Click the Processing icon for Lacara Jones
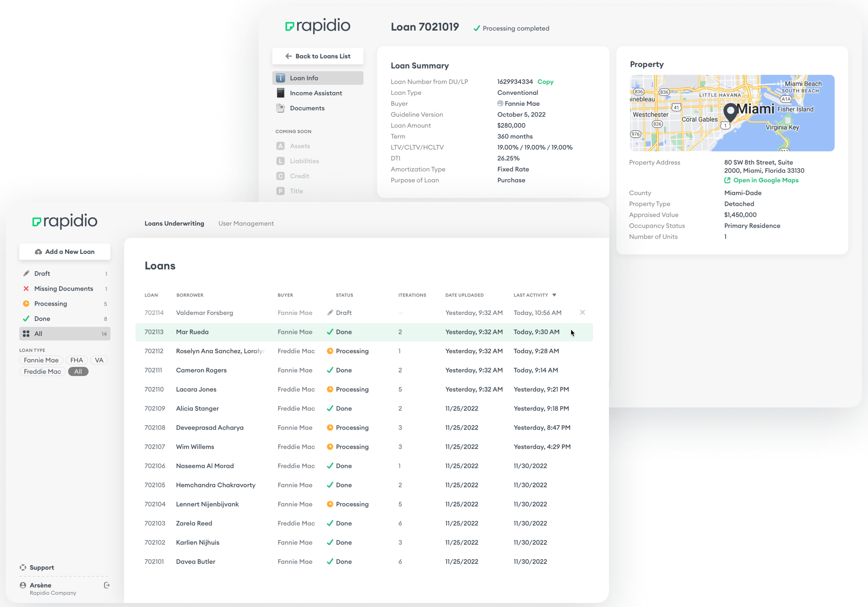Screen dimensions: 868x607 pyautogui.click(x=330, y=389)
